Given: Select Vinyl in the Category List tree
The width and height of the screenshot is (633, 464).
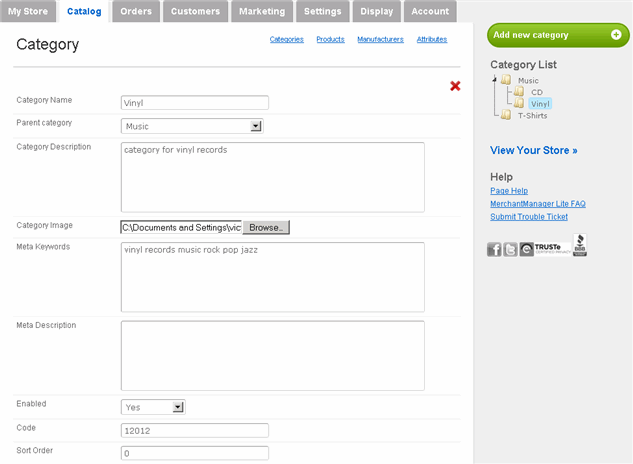Looking at the screenshot, I should click(x=540, y=104).
